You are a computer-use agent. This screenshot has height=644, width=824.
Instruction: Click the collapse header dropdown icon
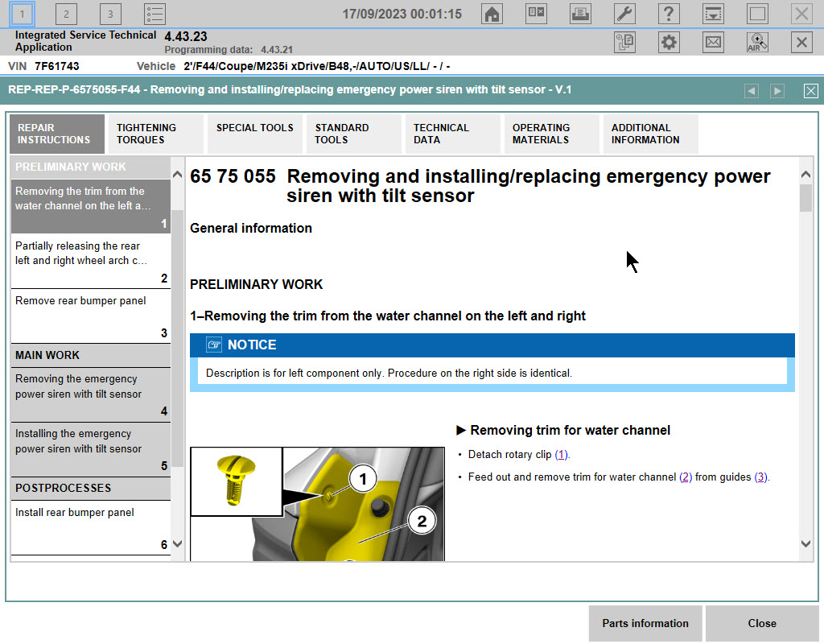[713, 14]
